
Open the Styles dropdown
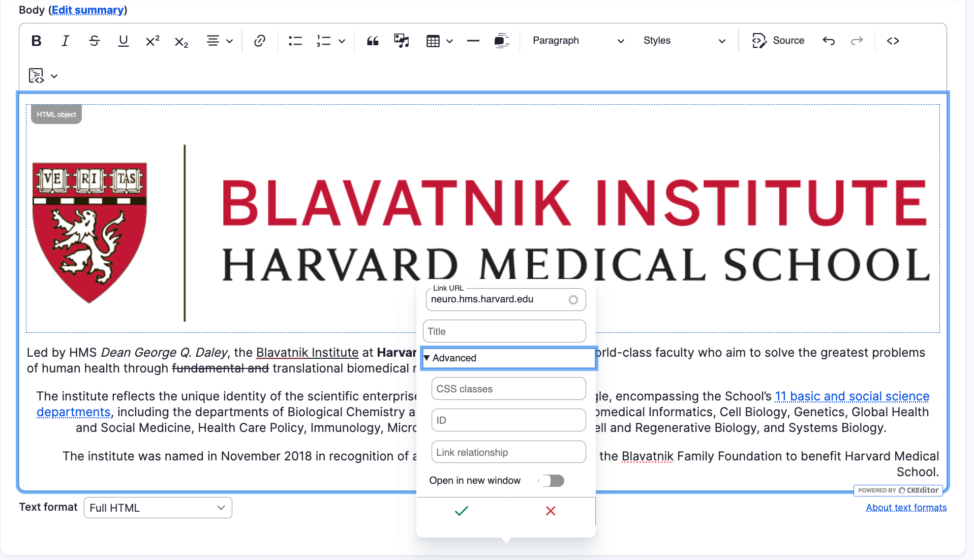[684, 41]
